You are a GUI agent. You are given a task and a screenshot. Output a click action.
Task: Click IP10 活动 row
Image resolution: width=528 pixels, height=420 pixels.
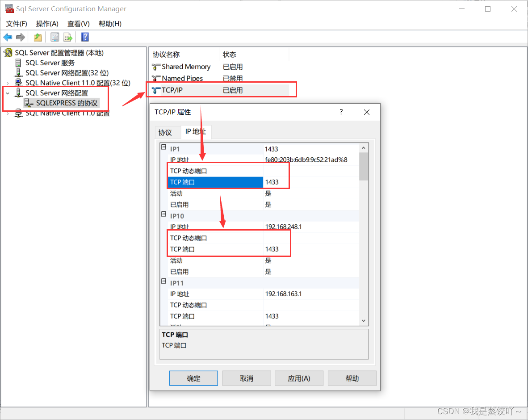(x=263, y=260)
